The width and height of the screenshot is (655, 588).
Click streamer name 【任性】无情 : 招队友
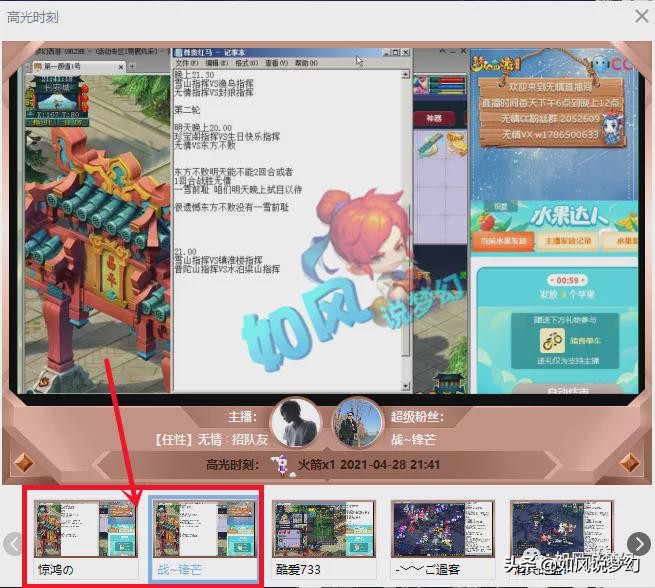[x=211, y=439]
